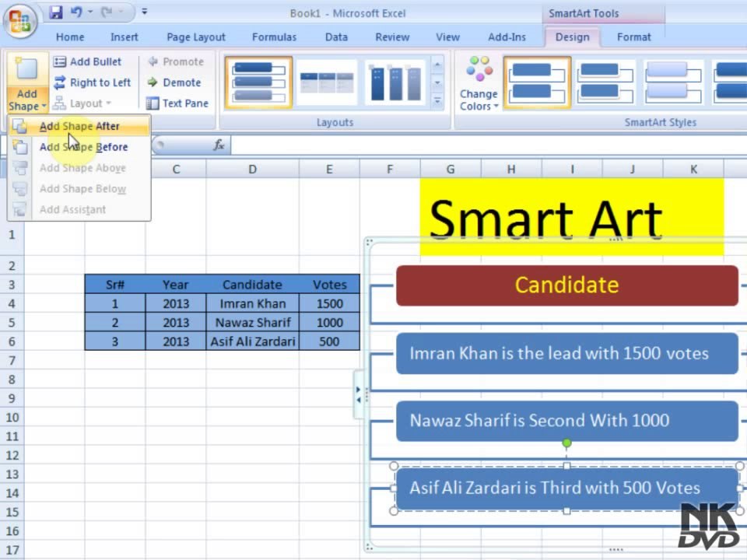
Task: Open the View tab
Action: (448, 37)
